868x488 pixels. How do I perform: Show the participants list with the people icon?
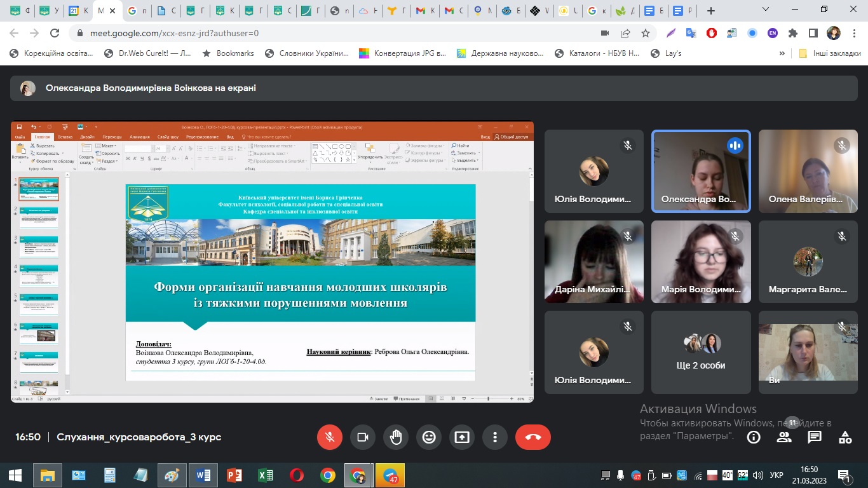click(x=784, y=437)
